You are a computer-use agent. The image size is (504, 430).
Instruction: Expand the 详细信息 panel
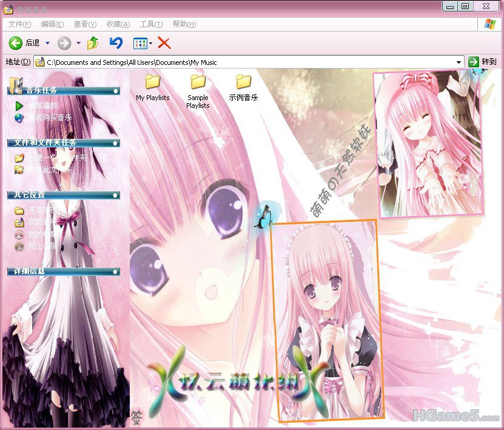coord(115,272)
